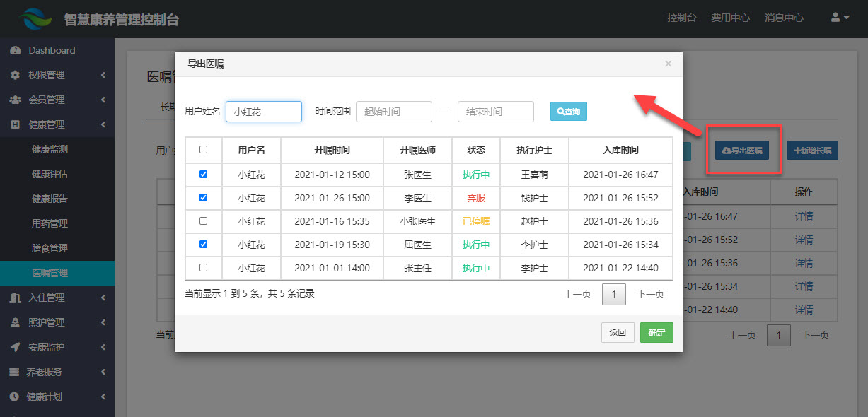Click the gear icon beside 权限管理

tap(16, 75)
